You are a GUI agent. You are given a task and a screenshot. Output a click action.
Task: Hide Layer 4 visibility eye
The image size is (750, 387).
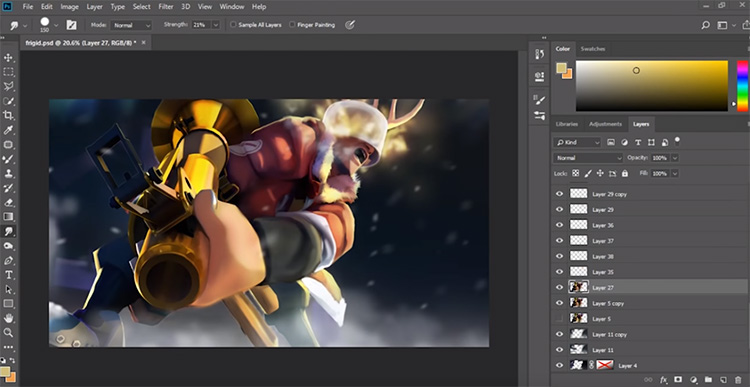coord(559,365)
